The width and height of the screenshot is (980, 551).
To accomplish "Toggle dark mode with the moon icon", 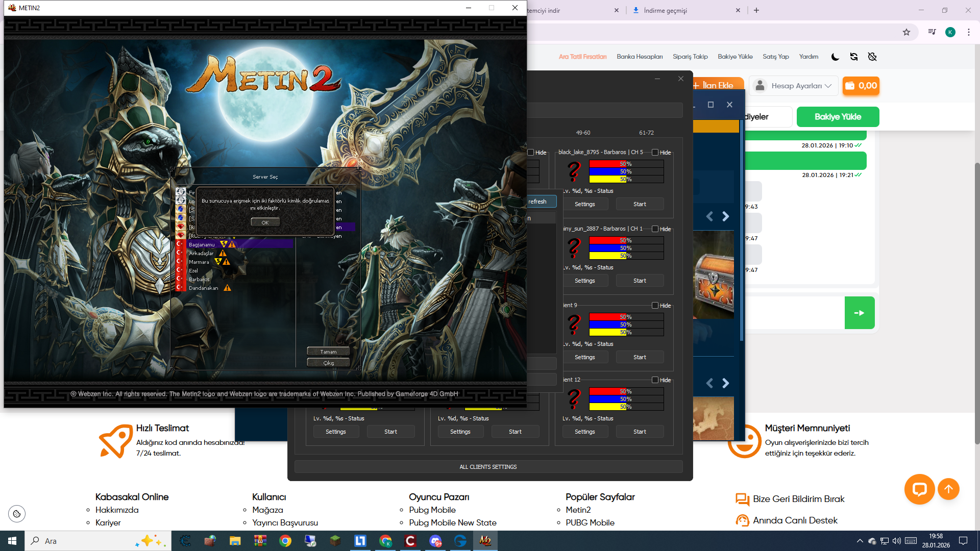I will click(x=835, y=57).
